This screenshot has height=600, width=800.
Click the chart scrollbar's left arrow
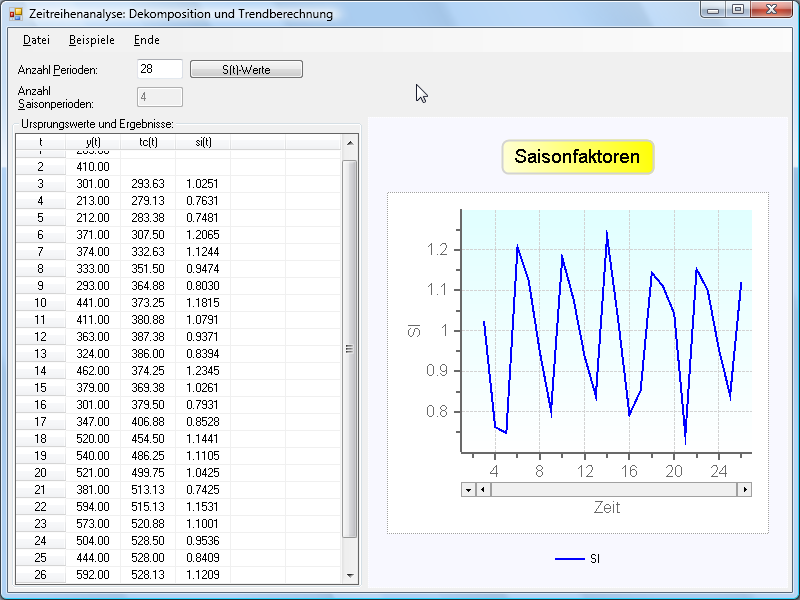pos(482,490)
